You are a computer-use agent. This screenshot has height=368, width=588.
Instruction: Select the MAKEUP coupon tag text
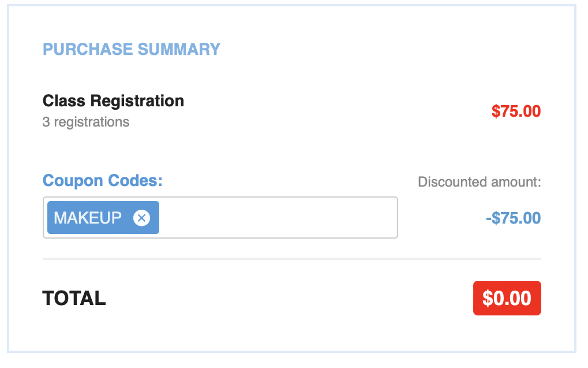click(x=88, y=218)
